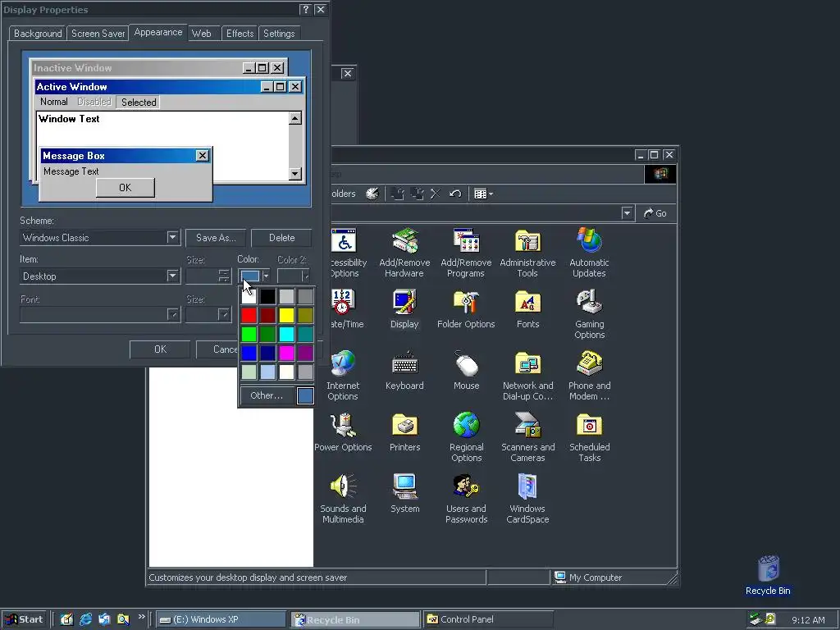Pick the magenta color swatch
Screen dimensions: 840x630
[286, 353]
